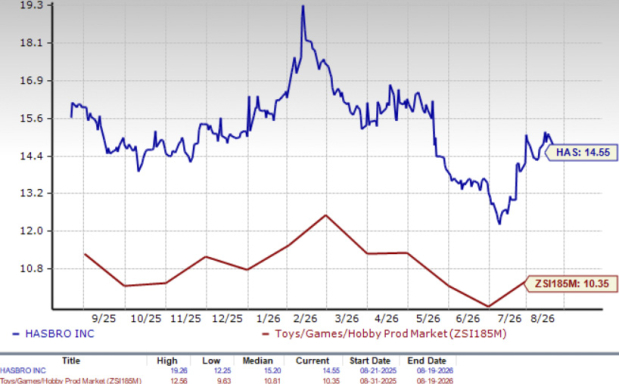Click the 4/26 x-axis label
Viewport: 619px width, 384px height.
(386, 318)
